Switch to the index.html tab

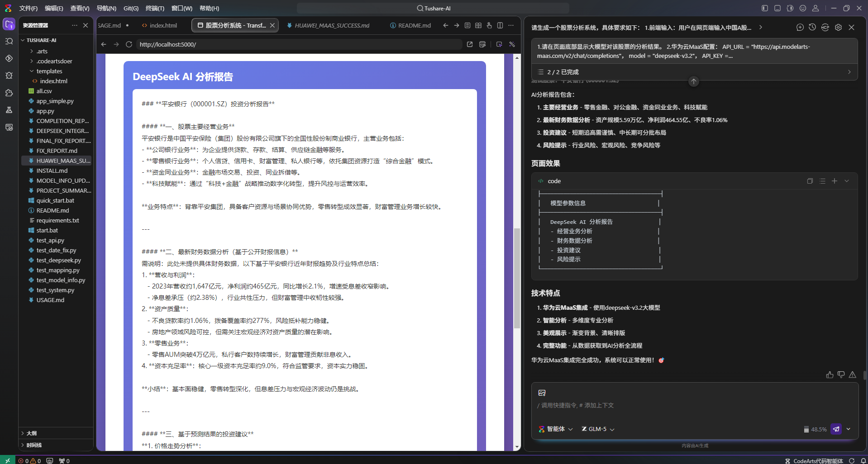(159, 25)
